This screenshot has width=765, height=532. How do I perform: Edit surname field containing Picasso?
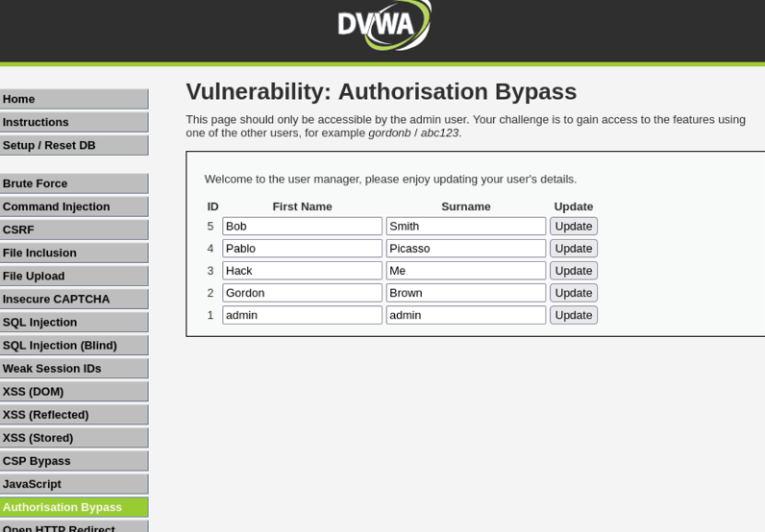pos(466,249)
